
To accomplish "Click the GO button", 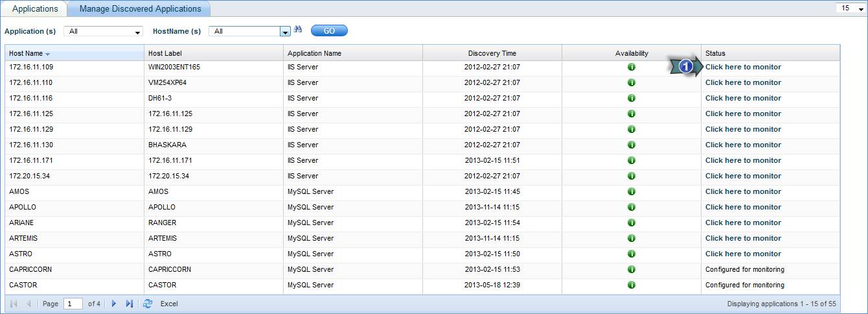I will coord(329,30).
